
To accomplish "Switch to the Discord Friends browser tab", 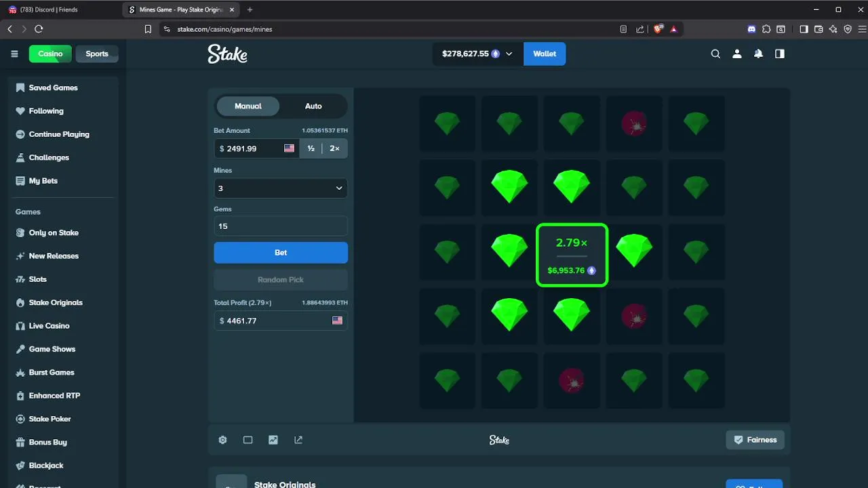I will tap(61, 9).
